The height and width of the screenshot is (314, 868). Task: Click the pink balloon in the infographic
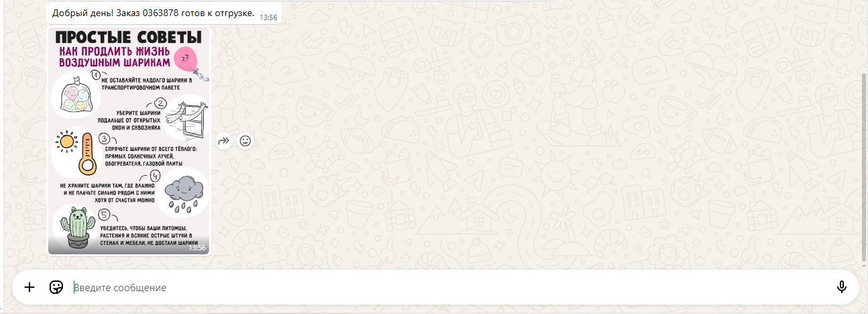(x=186, y=59)
